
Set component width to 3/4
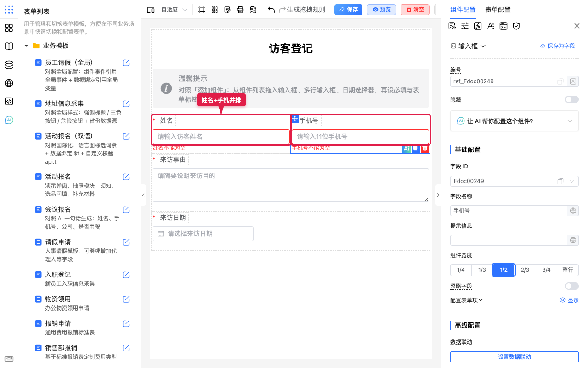(546, 270)
